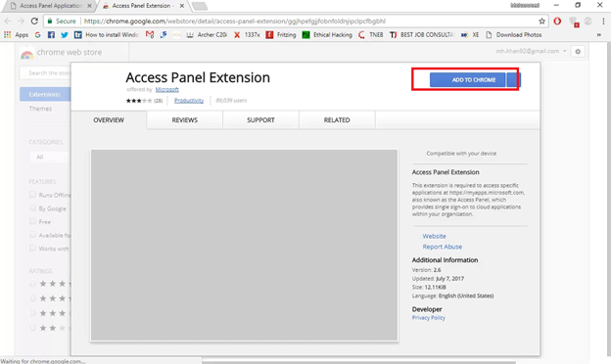Open Chrome's three-dot menu
611x364 pixels.
(603, 21)
